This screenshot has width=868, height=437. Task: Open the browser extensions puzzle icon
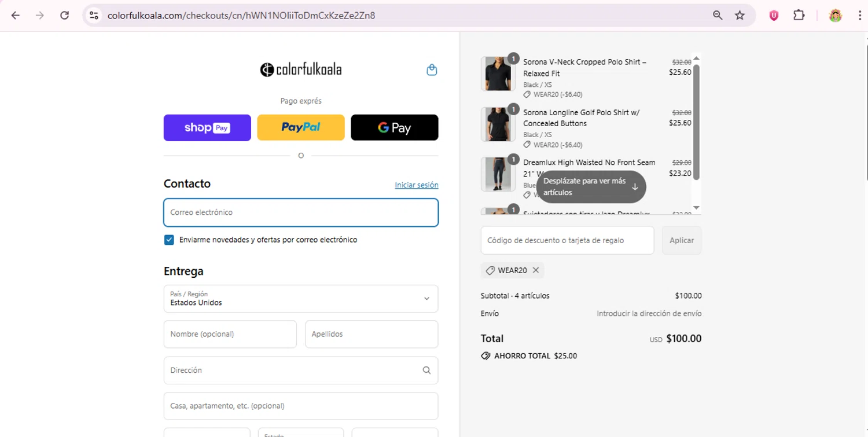[799, 16]
